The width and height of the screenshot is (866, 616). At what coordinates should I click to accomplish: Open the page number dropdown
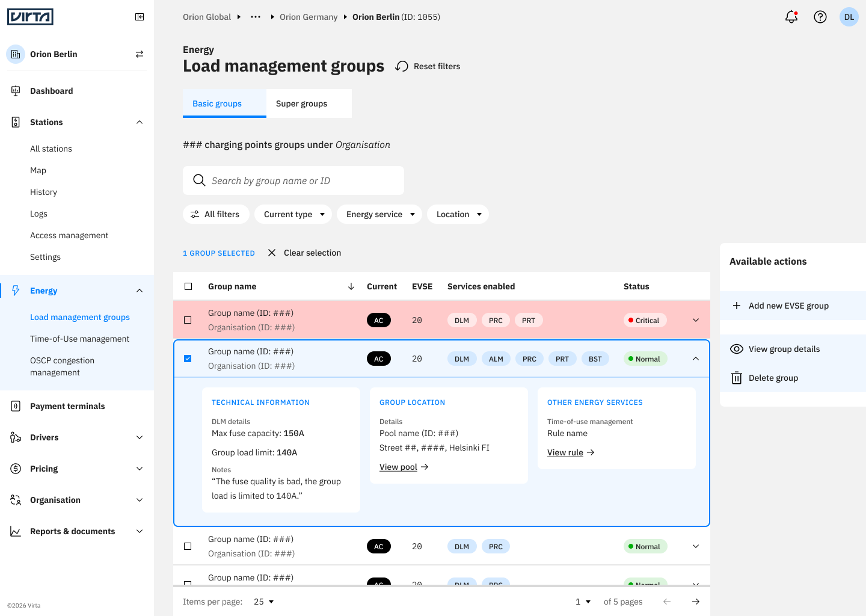583,602
